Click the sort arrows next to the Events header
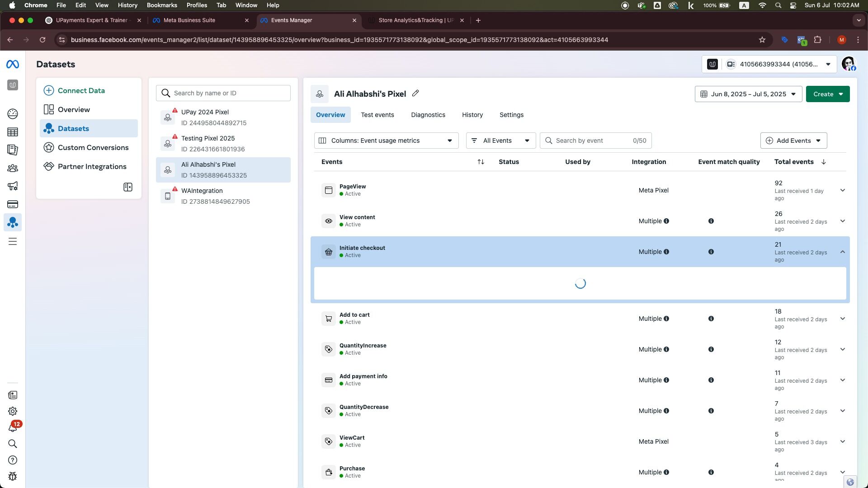Viewport: 868px width, 488px height. (x=481, y=162)
